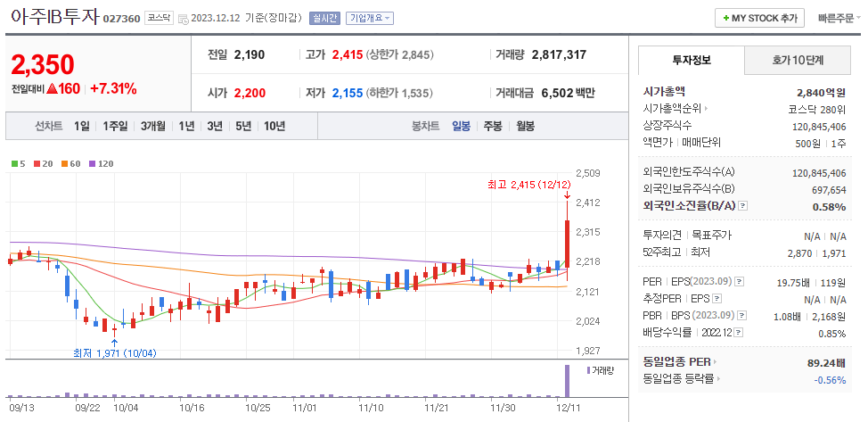Select the 3개월 line chart range
Screen dimensions: 868x422
(x=152, y=126)
